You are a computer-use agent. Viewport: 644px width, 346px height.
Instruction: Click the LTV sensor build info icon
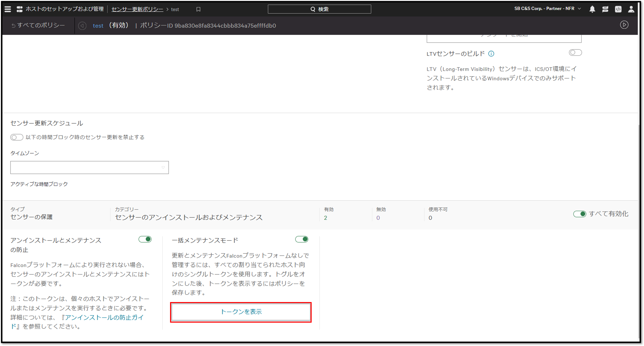491,54
